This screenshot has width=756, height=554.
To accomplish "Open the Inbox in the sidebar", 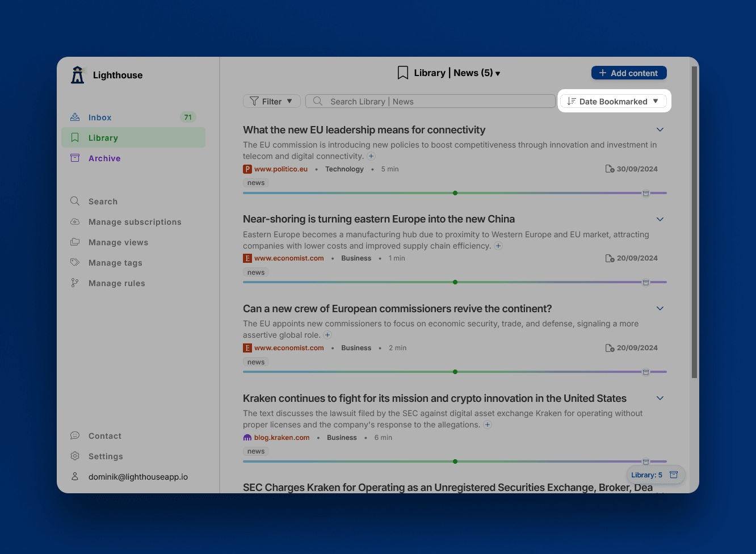I will click(x=100, y=117).
